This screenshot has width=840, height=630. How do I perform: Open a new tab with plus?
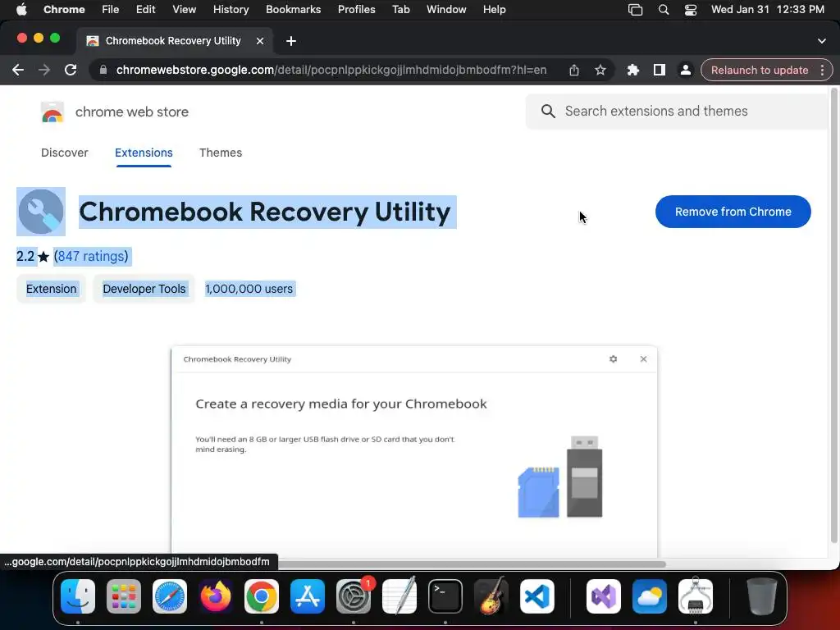pos(291,41)
